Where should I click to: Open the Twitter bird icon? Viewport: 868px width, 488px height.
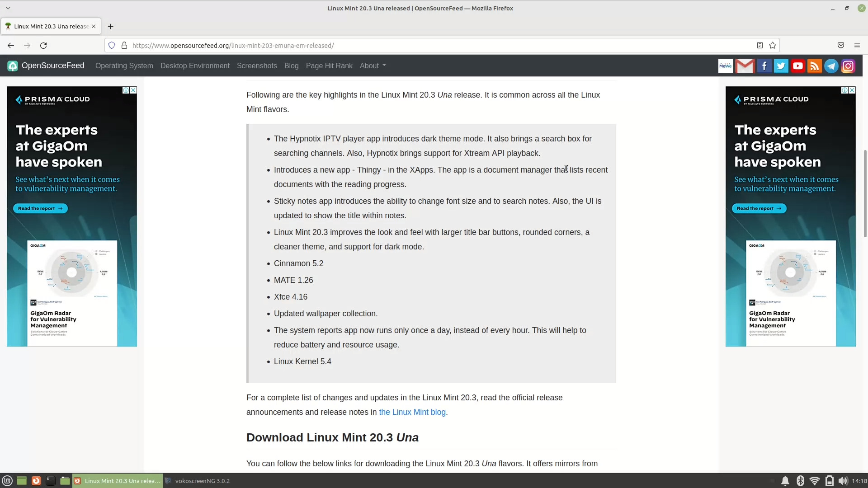781,66
